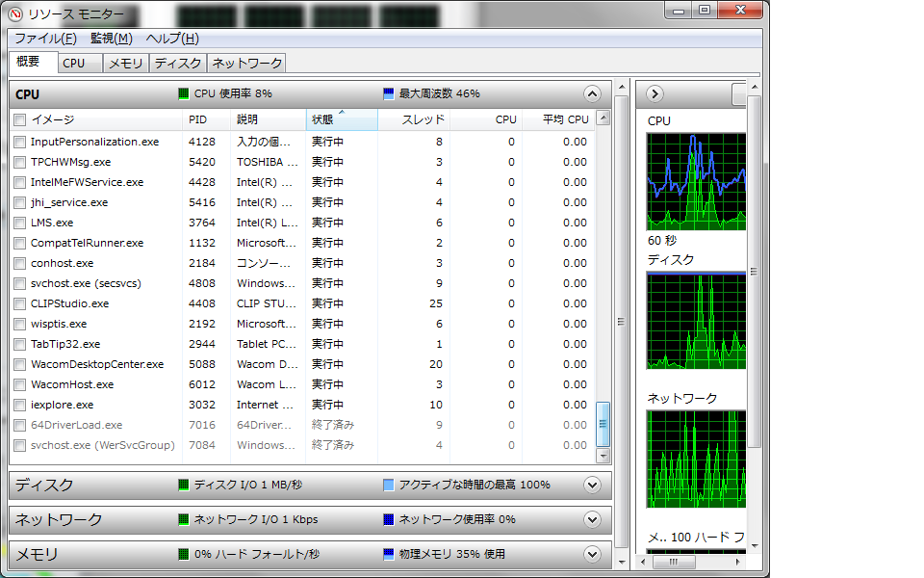Image resolution: width=924 pixels, height=578 pixels.
Task: Sort by the スレッド column header
Action: point(414,119)
